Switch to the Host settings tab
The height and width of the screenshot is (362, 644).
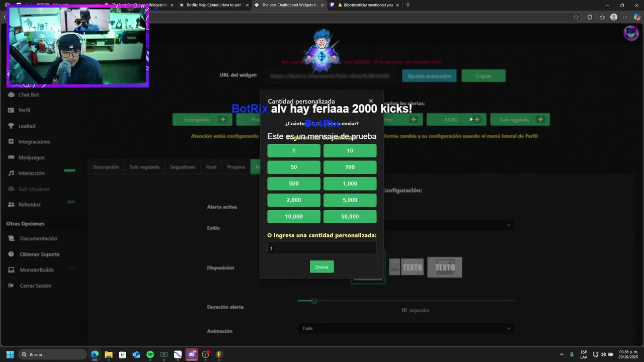click(x=211, y=167)
